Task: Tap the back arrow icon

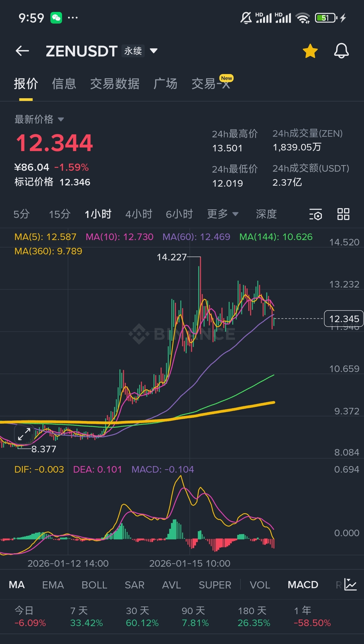Action: point(22,51)
